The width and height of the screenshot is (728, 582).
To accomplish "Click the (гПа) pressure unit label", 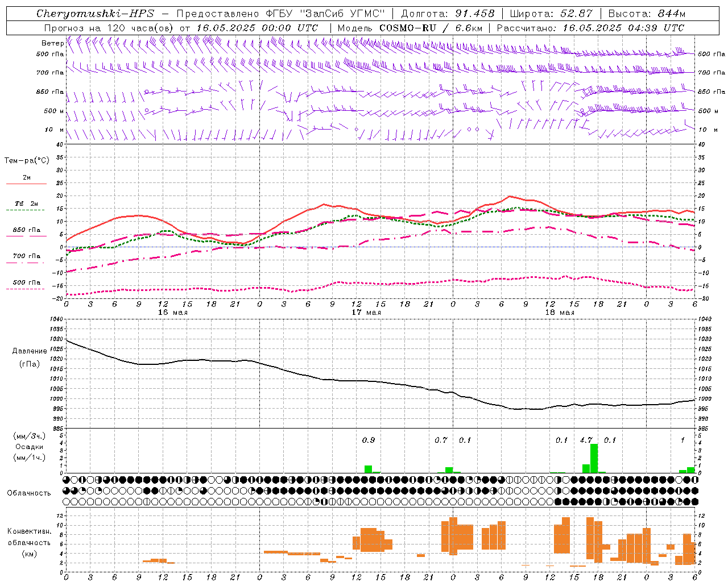I will pos(29,364).
